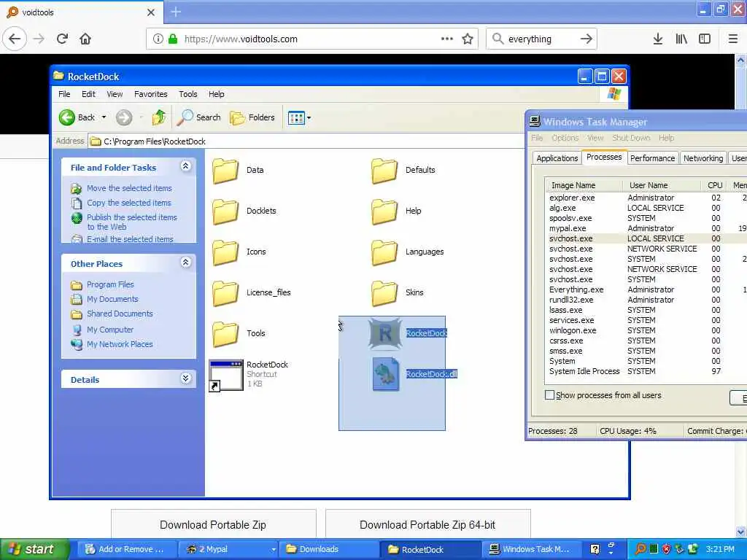Select the RocketDock shortcut file icon
The height and width of the screenshot is (560, 747).
(226, 376)
